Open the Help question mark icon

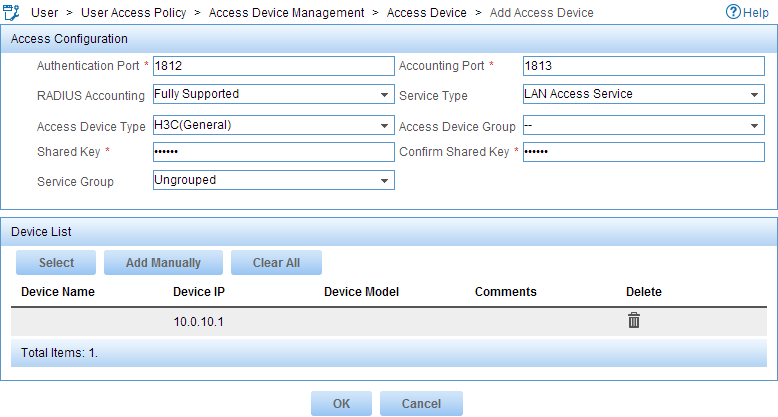(732, 12)
